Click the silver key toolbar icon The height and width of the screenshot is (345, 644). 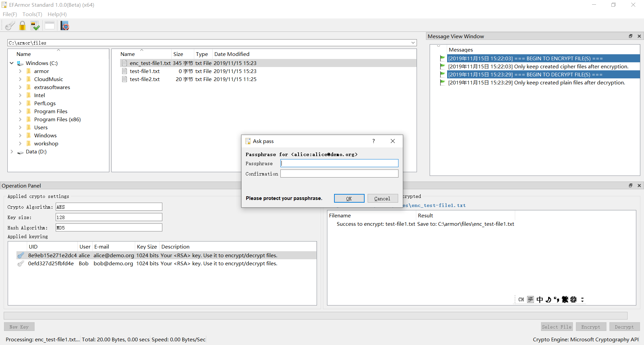click(x=10, y=25)
